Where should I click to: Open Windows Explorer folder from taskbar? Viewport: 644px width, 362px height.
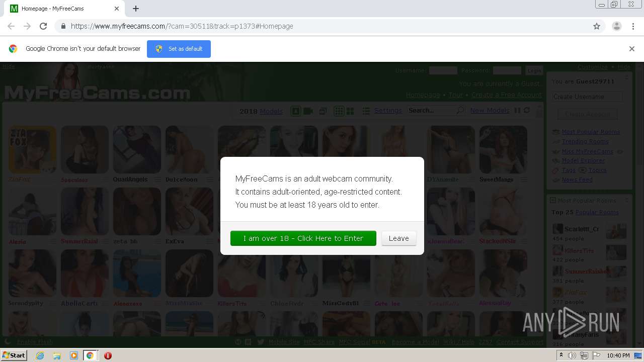(x=57, y=355)
